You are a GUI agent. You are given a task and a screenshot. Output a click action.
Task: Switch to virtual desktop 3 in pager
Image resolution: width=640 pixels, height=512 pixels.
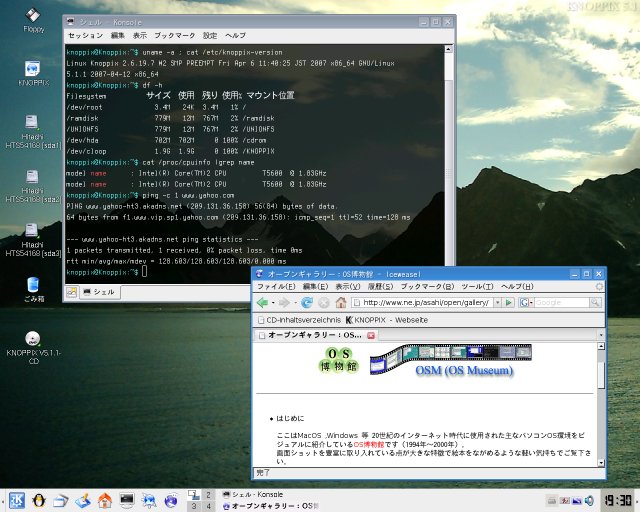pos(194,506)
